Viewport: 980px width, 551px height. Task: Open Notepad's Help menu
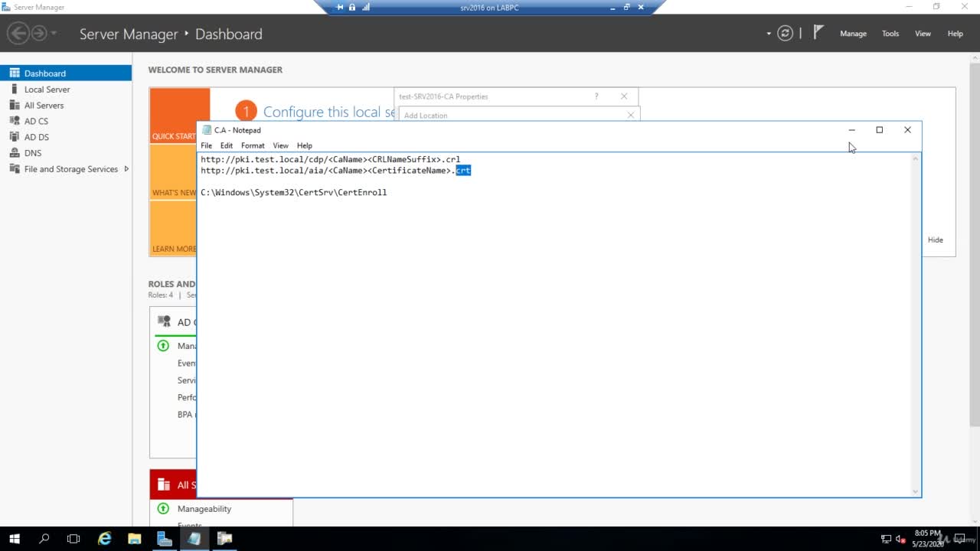[x=305, y=145]
